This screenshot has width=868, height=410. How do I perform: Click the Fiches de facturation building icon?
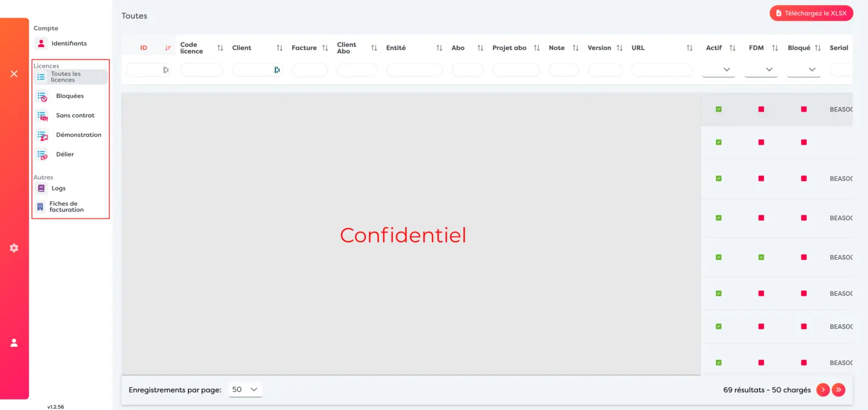(x=40, y=207)
